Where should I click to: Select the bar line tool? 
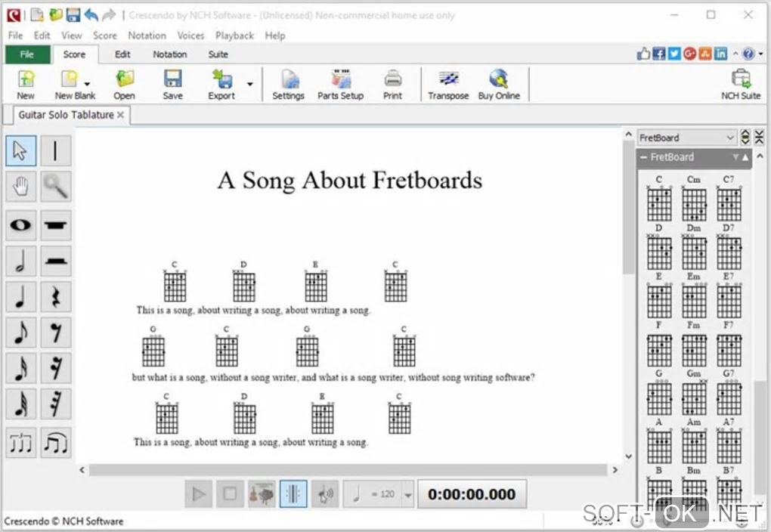point(56,150)
